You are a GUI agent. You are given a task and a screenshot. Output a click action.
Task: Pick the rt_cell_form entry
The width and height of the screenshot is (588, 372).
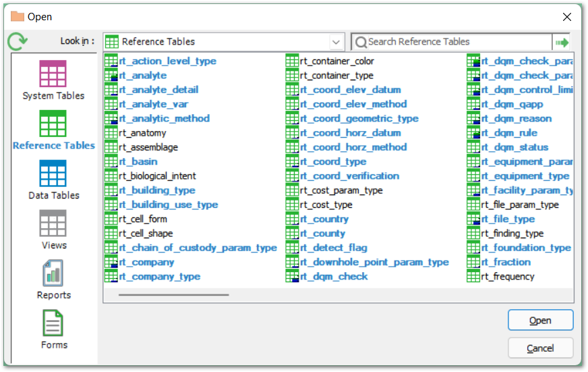[143, 219]
